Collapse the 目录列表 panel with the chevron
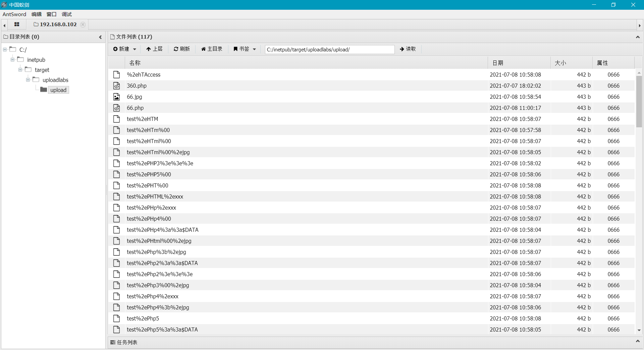 point(100,37)
